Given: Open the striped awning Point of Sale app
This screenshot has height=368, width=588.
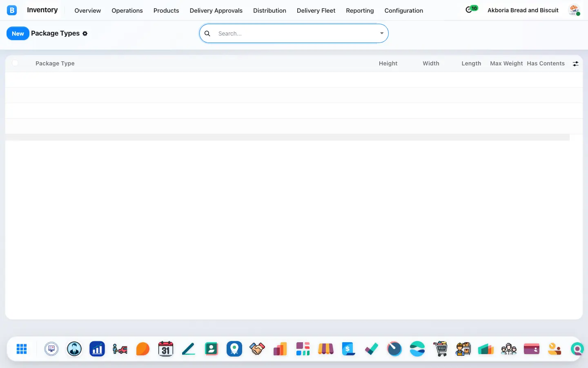Looking at the screenshot, I should (326, 349).
